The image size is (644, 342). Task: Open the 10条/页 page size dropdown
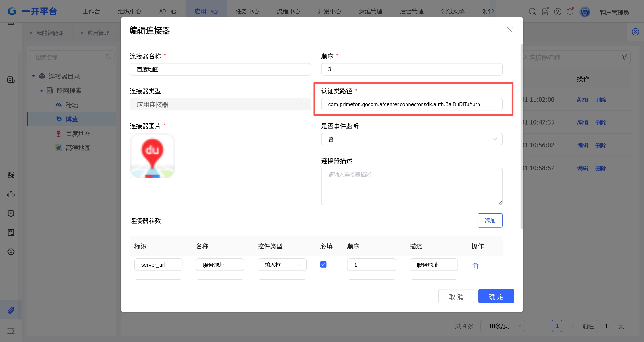[502, 326]
